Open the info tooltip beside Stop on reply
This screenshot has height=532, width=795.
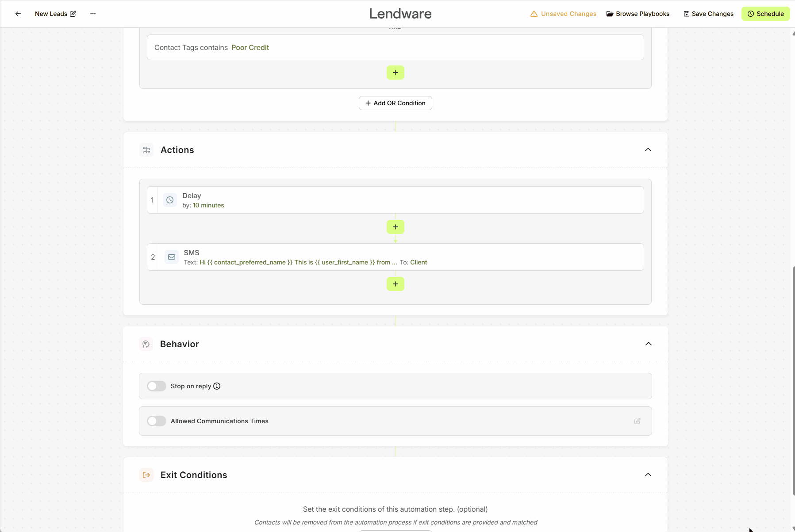[x=216, y=386]
